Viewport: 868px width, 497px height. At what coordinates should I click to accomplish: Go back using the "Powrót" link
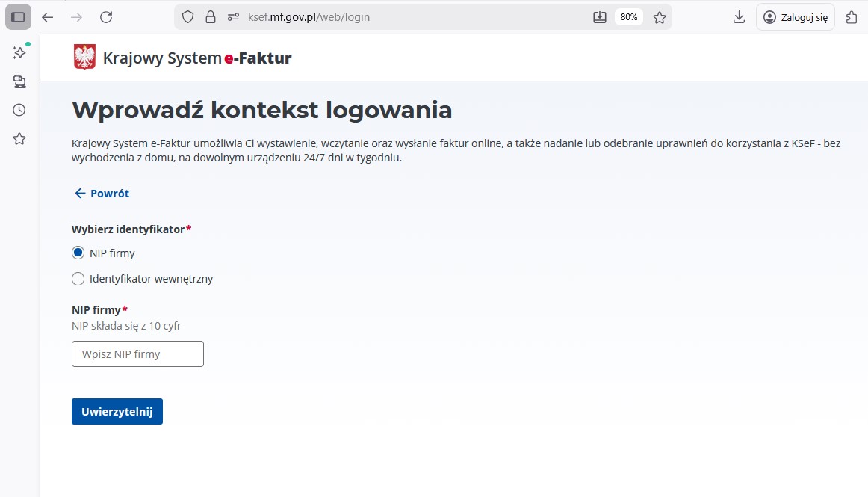pos(102,194)
